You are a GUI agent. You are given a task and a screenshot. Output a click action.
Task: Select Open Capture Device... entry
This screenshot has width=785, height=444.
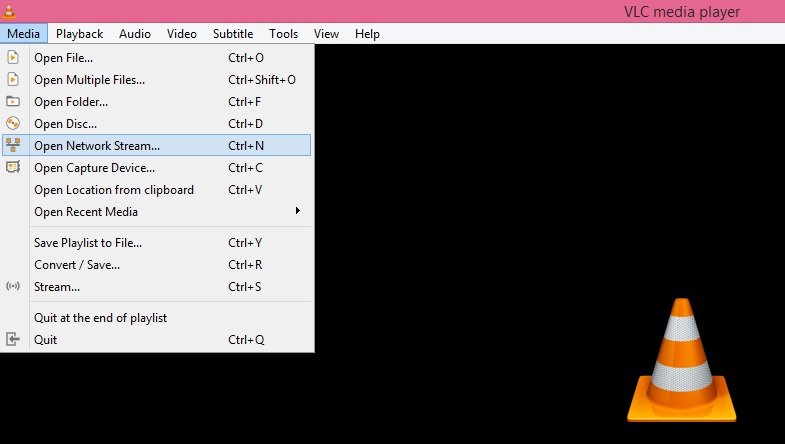coord(157,168)
